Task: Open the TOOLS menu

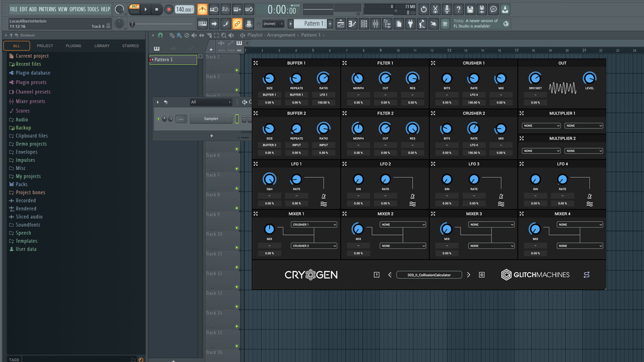Action: 93,9
